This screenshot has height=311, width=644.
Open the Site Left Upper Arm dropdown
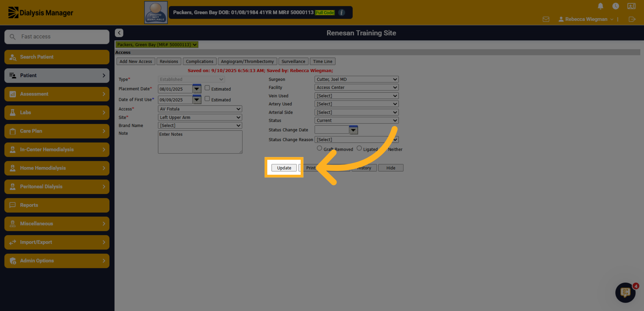pyautogui.click(x=200, y=117)
